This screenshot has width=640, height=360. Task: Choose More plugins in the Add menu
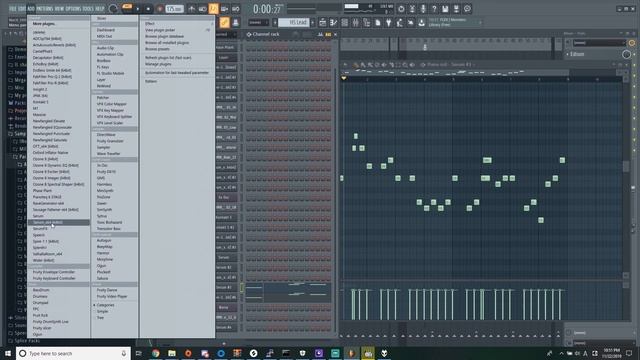click(44, 24)
